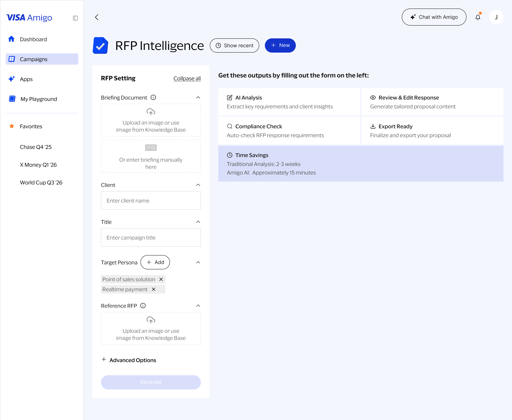Click keyboard icon to enter briefing manually
The height and width of the screenshot is (420, 512).
pos(151,147)
